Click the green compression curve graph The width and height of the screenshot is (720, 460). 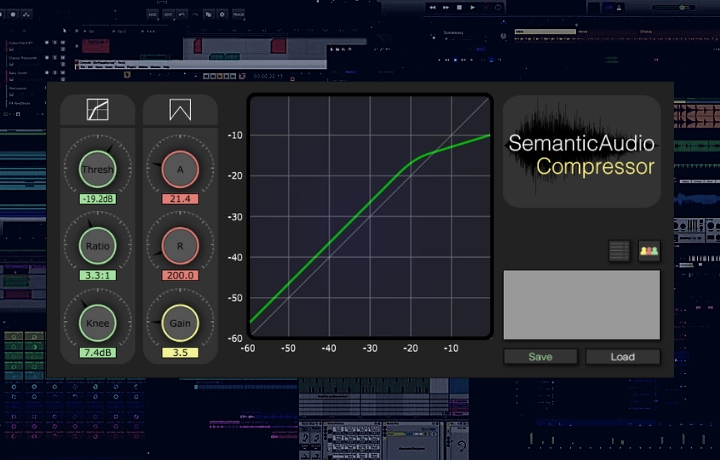[x=370, y=216]
